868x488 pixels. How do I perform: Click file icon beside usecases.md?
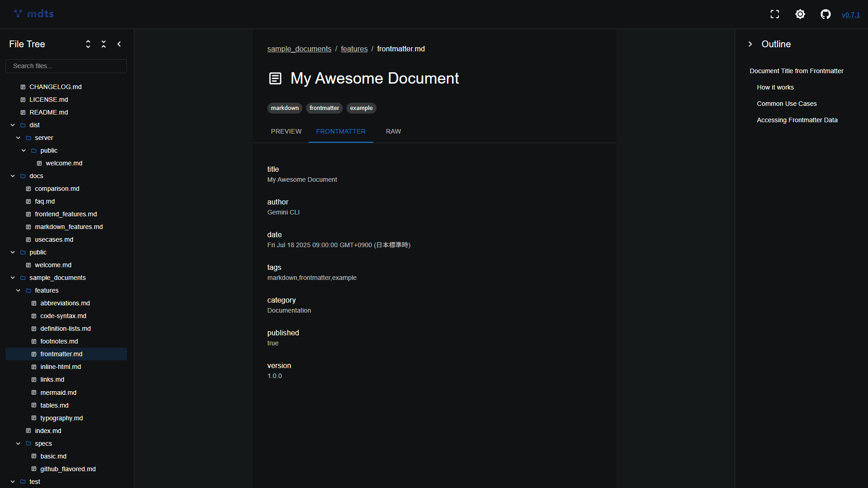(28, 239)
